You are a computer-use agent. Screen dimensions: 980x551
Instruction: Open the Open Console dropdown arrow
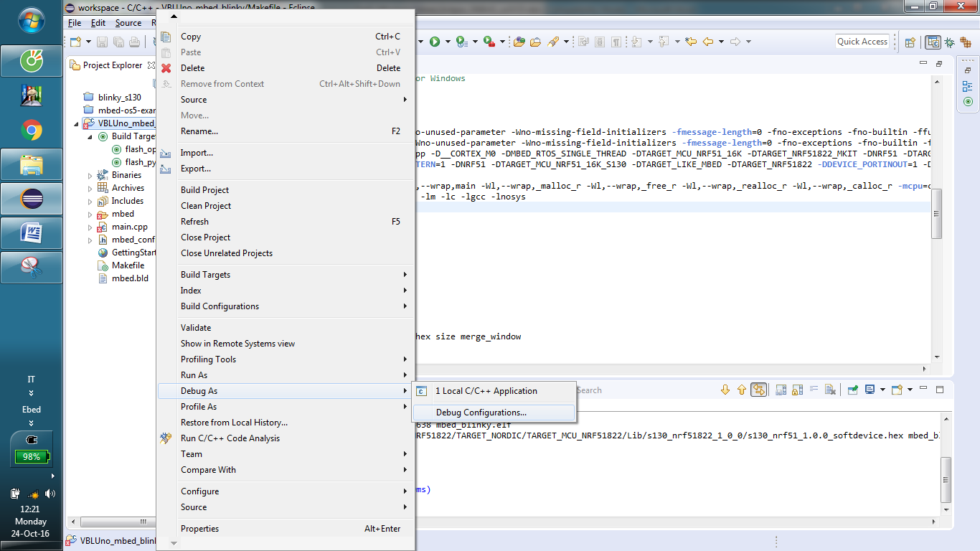click(x=910, y=390)
